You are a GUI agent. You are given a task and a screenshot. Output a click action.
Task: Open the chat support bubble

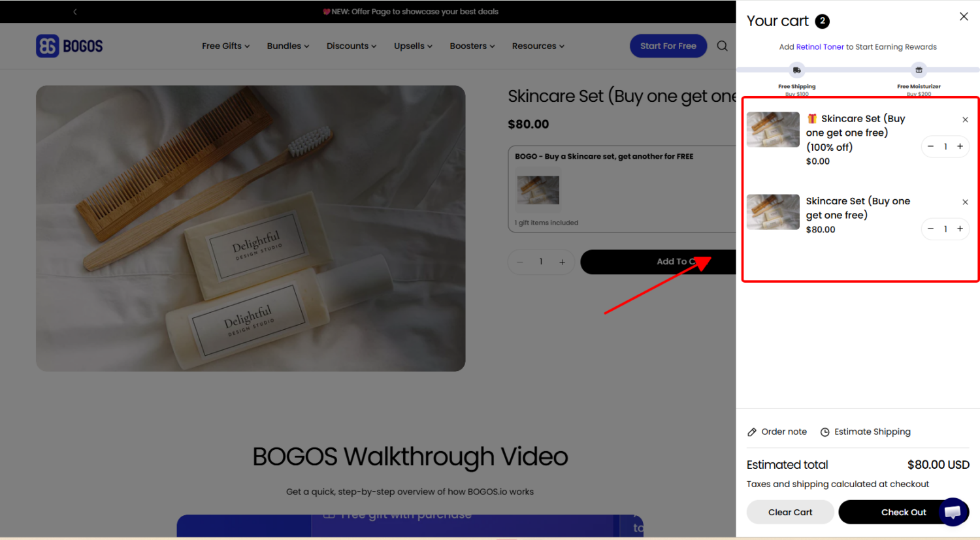[x=954, y=513]
